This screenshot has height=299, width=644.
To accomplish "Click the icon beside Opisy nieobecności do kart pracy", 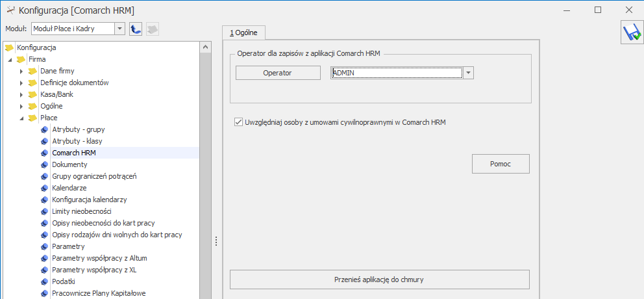I will coord(44,223).
